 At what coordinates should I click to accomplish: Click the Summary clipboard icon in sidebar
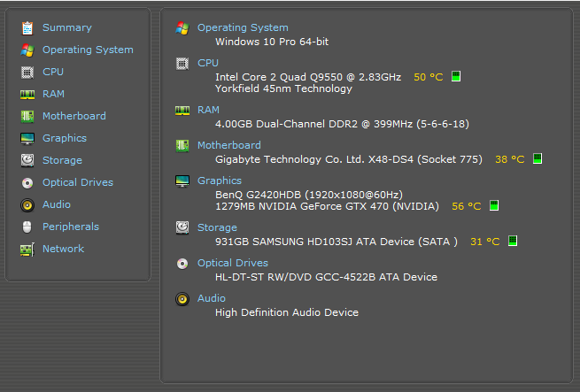point(27,27)
